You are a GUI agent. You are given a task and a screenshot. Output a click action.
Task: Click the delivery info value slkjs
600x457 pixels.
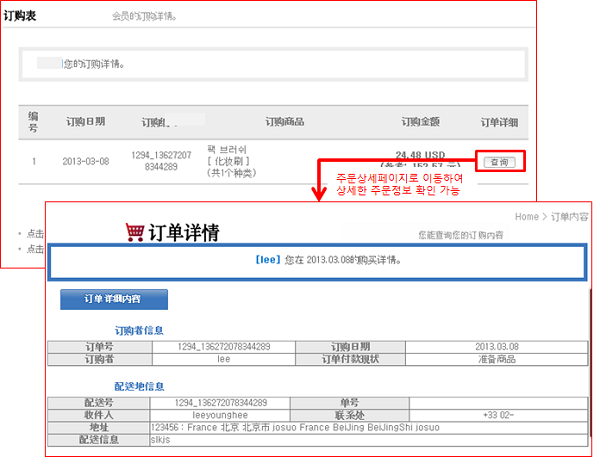(160, 439)
